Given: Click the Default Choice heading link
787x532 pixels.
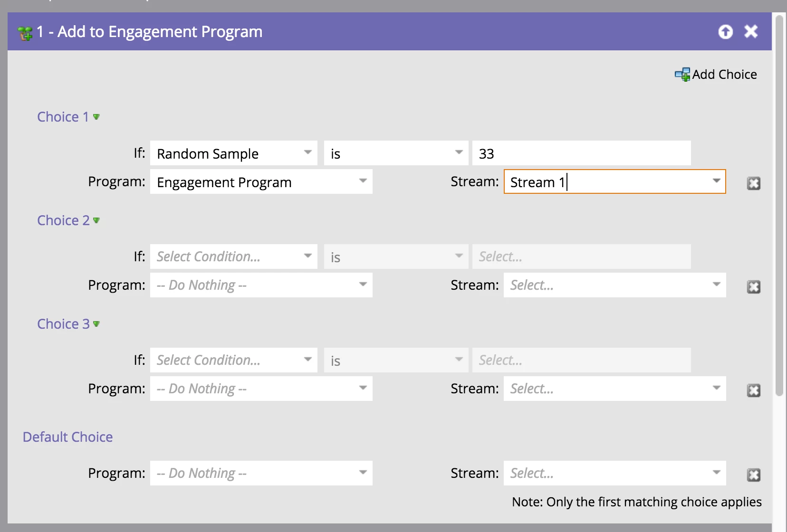Looking at the screenshot, I should click(x=68, y=437).
